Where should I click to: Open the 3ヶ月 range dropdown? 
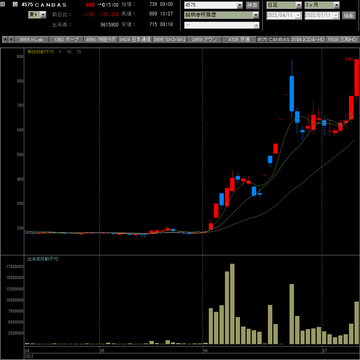click(x=337, y=5)
